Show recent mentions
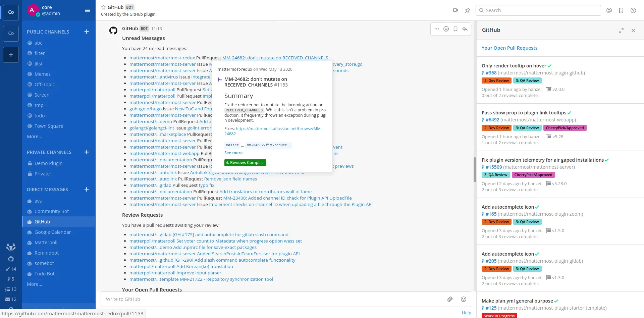This screenshot has height=318, width=644. (x=609, y=10)
